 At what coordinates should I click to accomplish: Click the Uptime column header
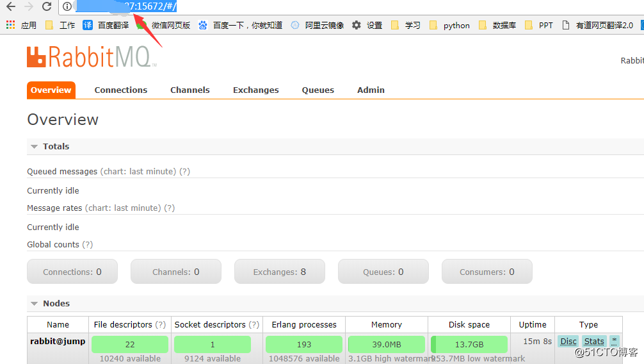532,325
